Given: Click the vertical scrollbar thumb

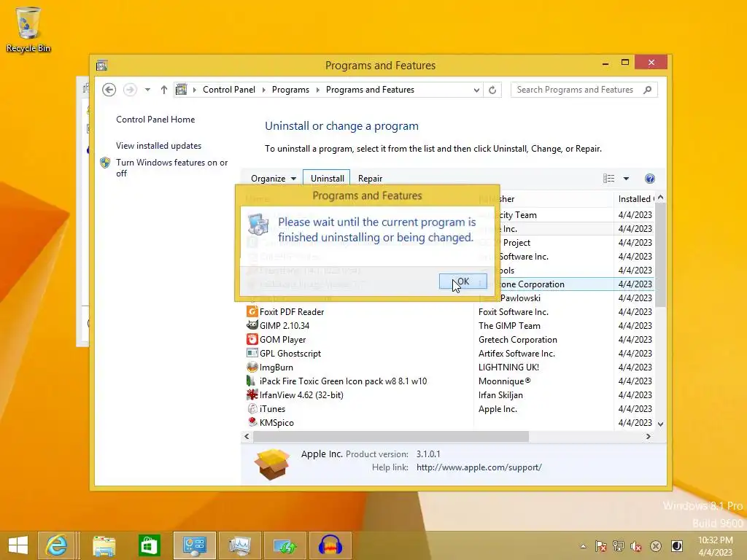Looking at the screenshot, I should [x=660, y=254].
